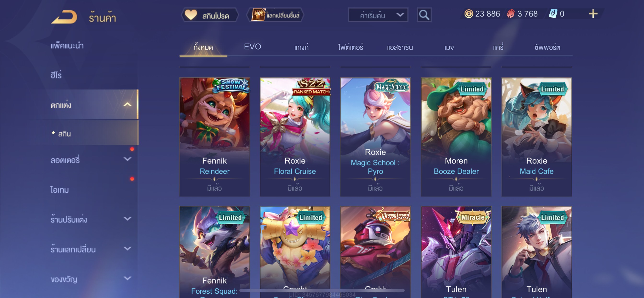Click the skin shard exchange chest icon
The width and height of the screenshot is (644, 298).
tap(258, 15)
